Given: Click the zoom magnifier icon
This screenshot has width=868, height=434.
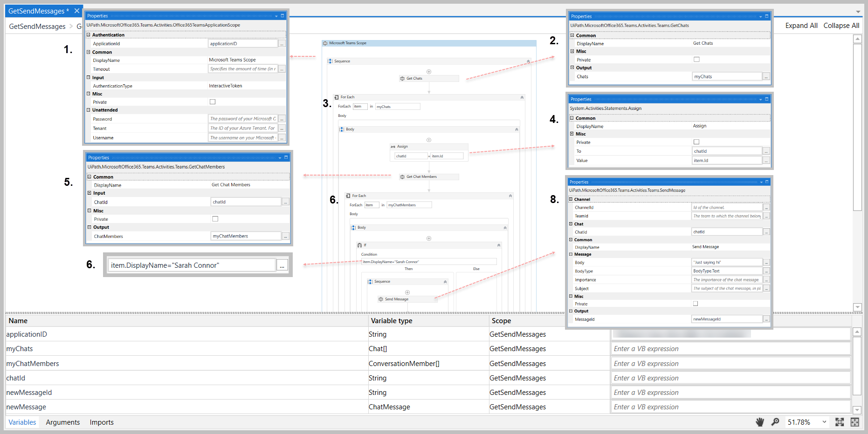Looking at the screenshot, I should click(775, 422).
